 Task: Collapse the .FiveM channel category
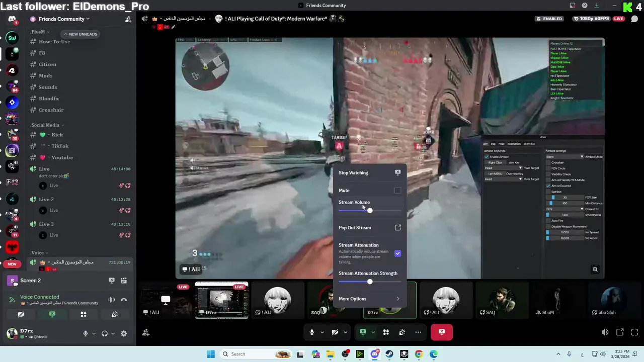coord(39,32)
